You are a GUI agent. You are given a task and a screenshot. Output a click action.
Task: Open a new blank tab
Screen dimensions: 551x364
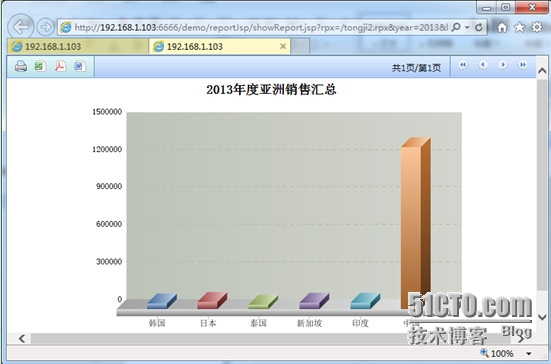(x=300, y=46)
